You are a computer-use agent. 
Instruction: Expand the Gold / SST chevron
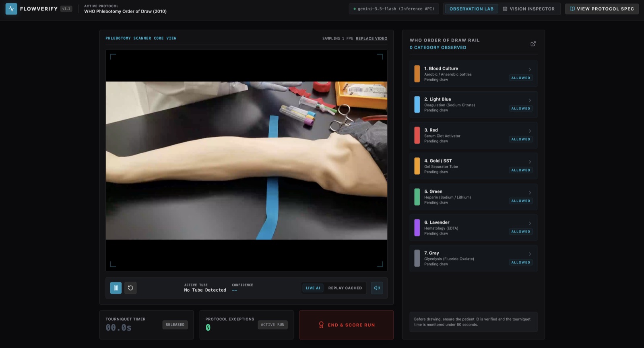click(530, 162)
